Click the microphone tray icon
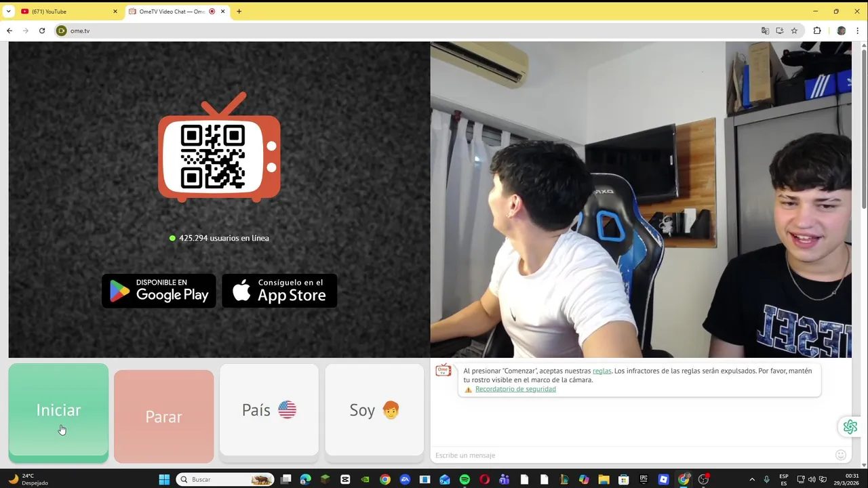Image resolution: width=868 pixels, height=488 pixels. click(x=767, y=479)
